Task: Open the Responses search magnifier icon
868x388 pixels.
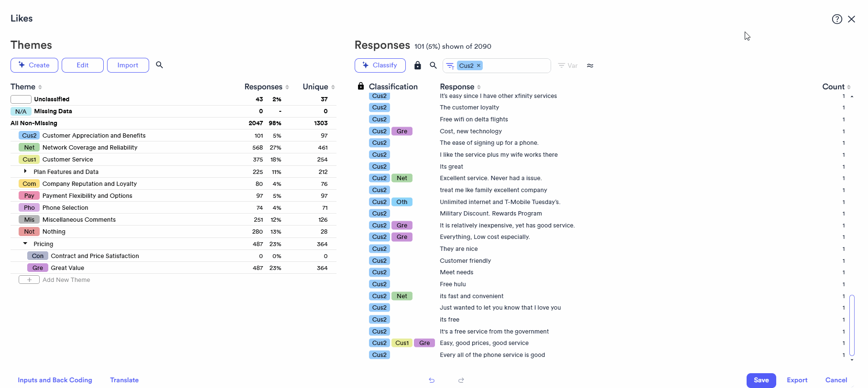Action: [x=433, y=65]
